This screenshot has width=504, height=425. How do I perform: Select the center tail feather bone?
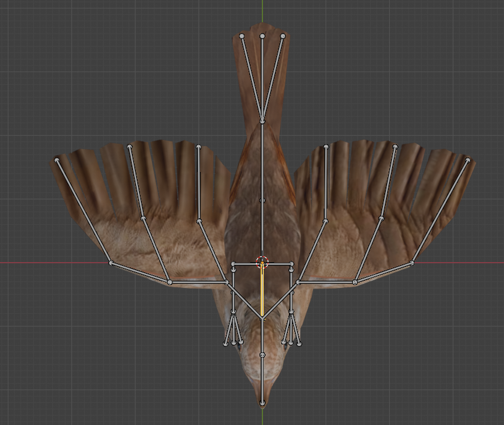click(263, 78)
